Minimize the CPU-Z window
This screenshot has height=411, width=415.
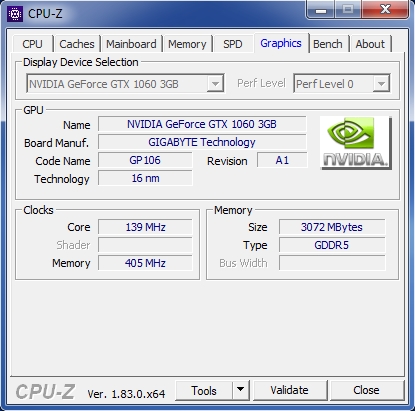pos(321,10)
